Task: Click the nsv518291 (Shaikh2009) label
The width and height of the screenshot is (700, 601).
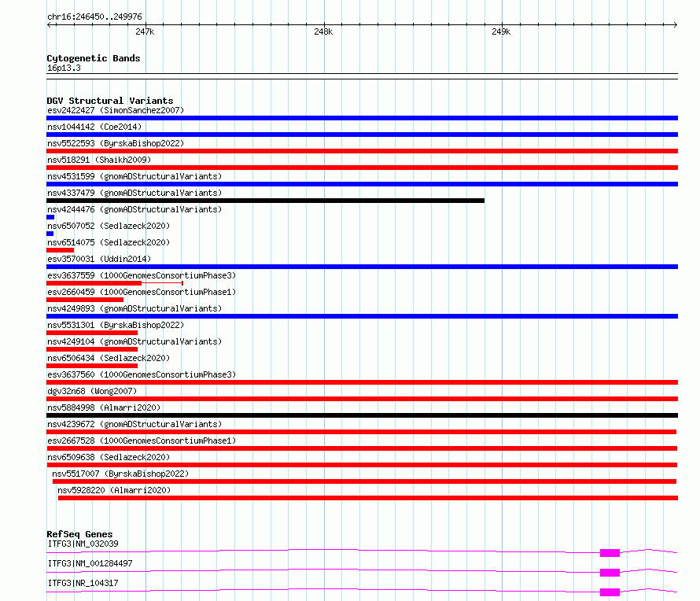Action: click(x=99, y=160)
